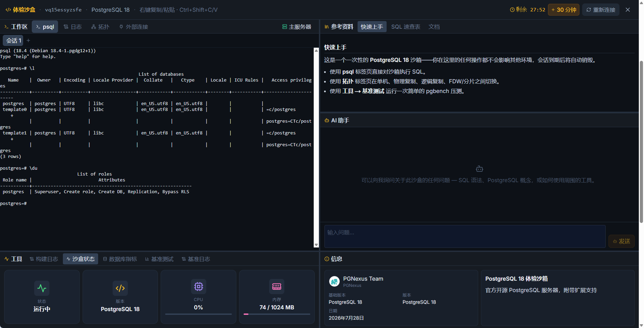
Task: Select the 会话 1 session tab
Action: pos(13,40)
